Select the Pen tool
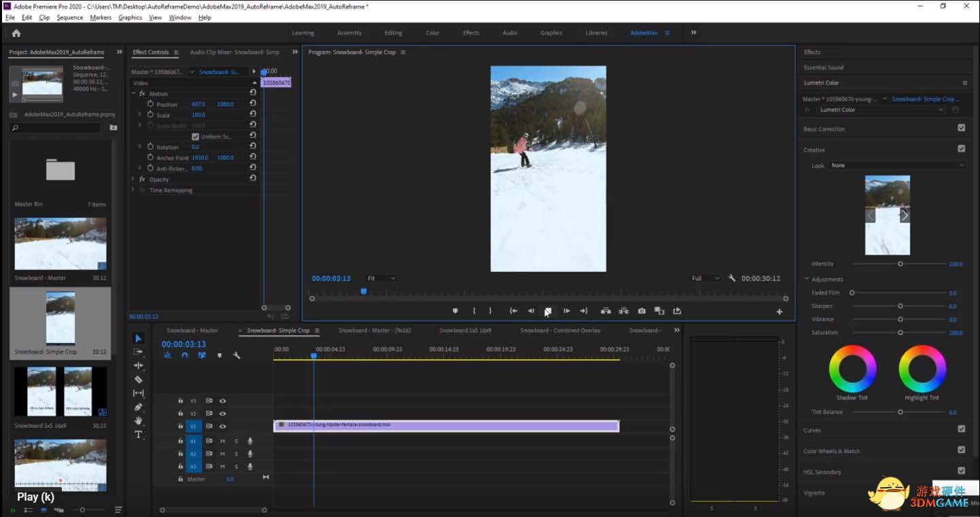Screen dimensions: 980x517 (139, 407)
